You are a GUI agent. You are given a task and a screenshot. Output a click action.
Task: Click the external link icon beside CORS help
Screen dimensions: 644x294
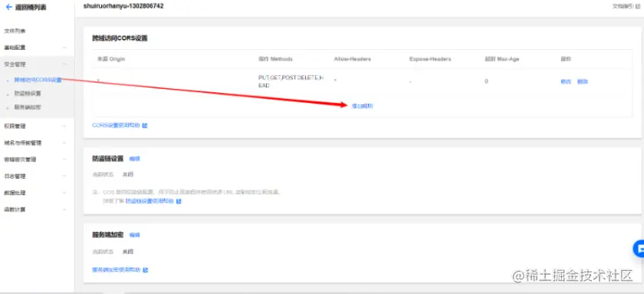(145, 125)
